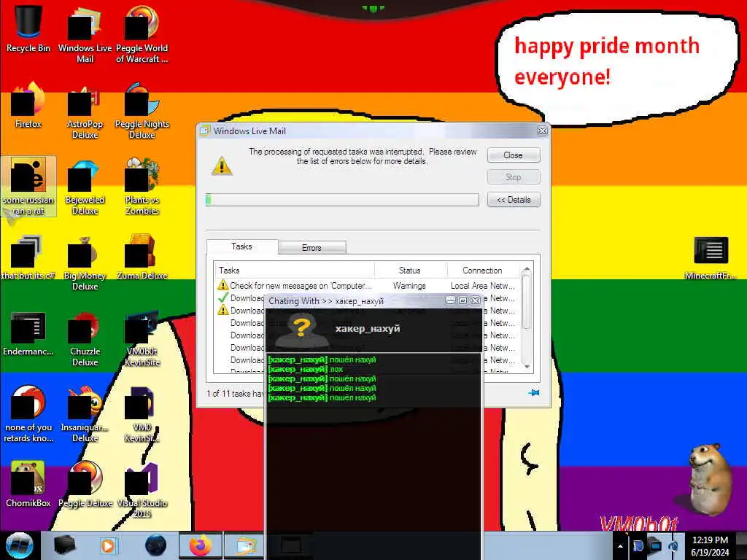Image resolution: width=747 pixels, height=560 pixels.
Task: Select the ChomikBox desktop icon
Action: (x=28, y=483)
